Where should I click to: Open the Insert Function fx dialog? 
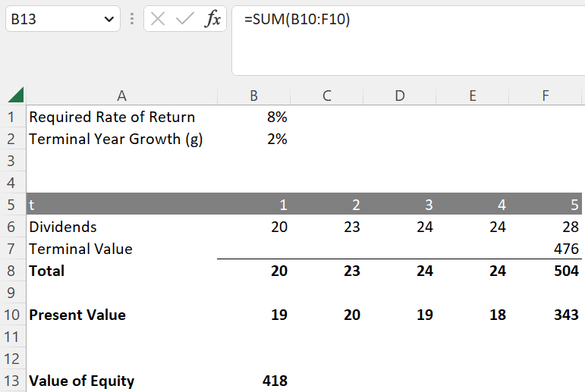pos(212,19)
